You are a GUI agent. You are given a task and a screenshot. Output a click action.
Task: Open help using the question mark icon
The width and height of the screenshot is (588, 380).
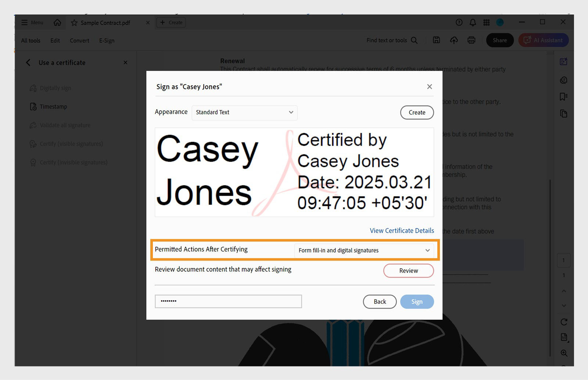pyautogui.click(x=459, y=22)
